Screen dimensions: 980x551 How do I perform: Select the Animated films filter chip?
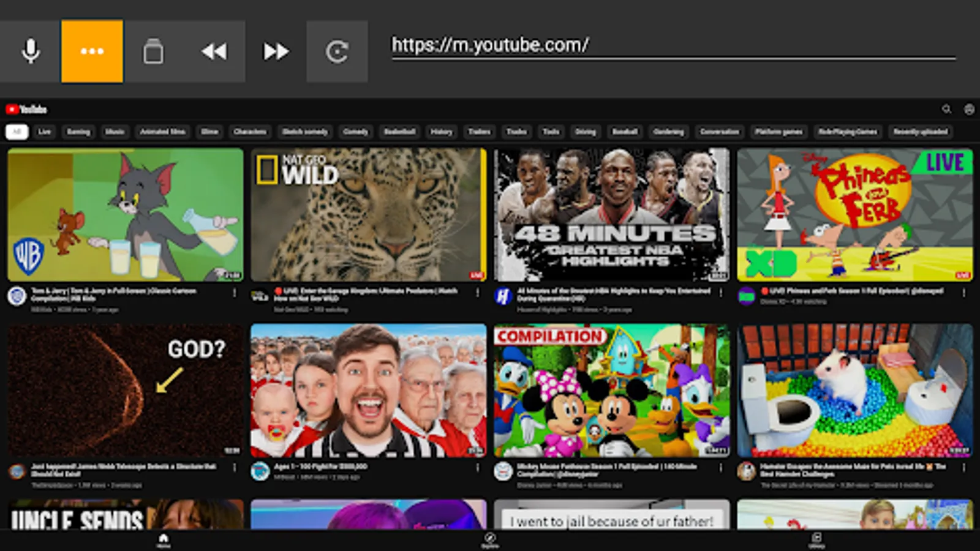click(163, 132)
